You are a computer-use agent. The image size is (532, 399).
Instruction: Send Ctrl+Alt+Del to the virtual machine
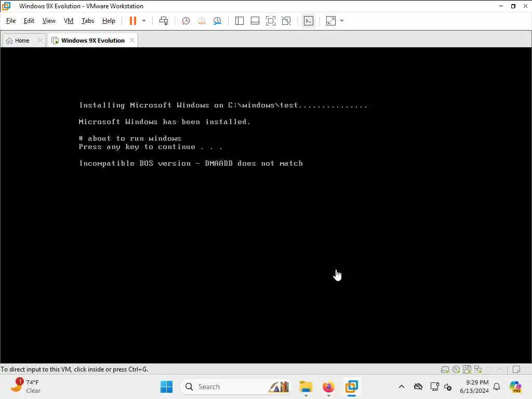(x=164, y=21)
